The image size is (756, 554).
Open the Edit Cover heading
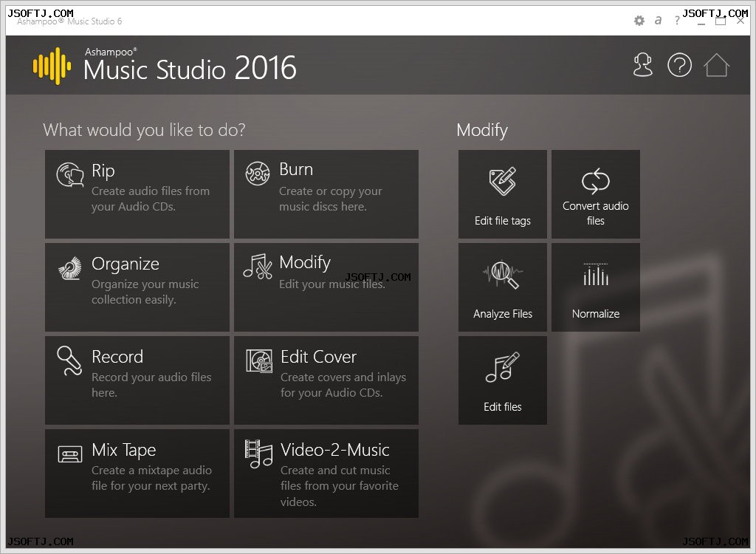click(319, 357)
